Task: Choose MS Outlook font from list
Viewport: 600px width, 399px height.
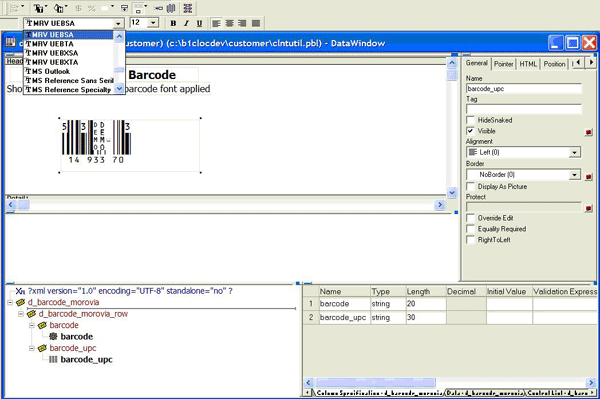Action: point(68,71)
